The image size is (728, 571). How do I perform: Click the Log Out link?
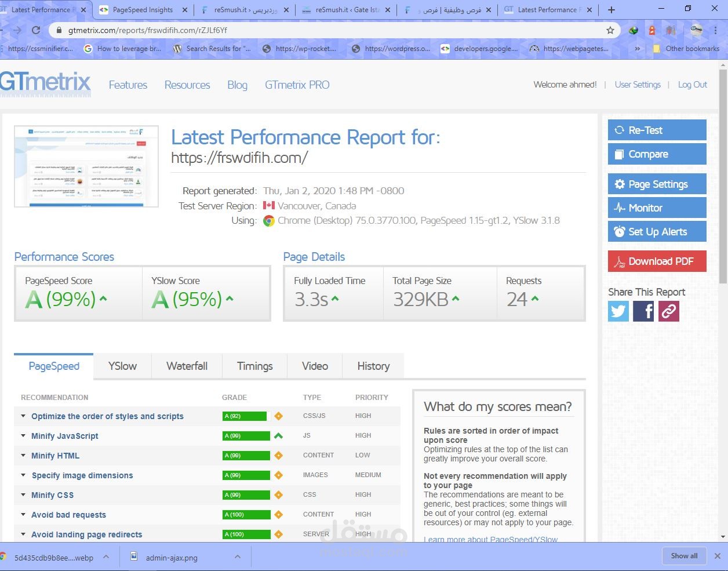[693, 85]
